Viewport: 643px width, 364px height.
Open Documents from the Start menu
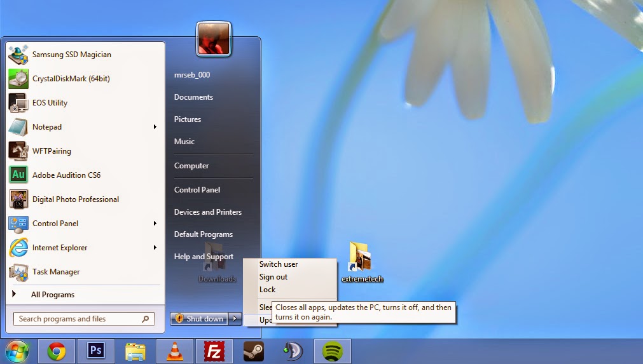point(193,97)
